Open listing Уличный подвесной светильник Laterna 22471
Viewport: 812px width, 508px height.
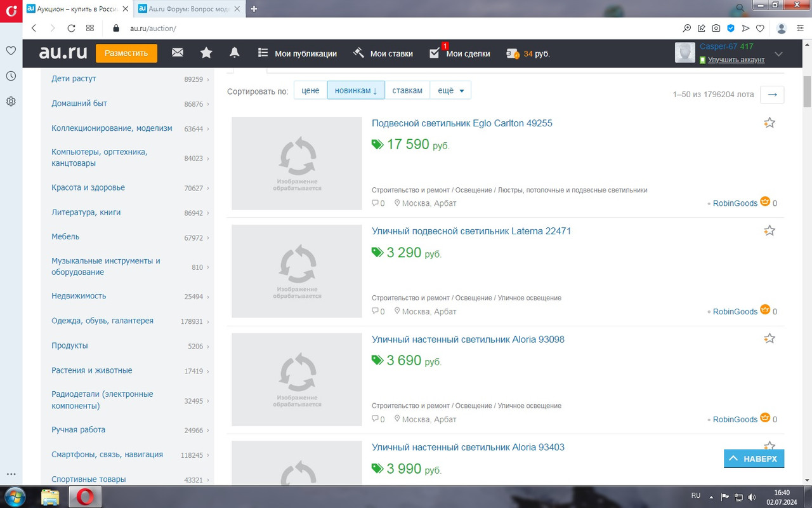pyautogui.click(x=471, y=231)
